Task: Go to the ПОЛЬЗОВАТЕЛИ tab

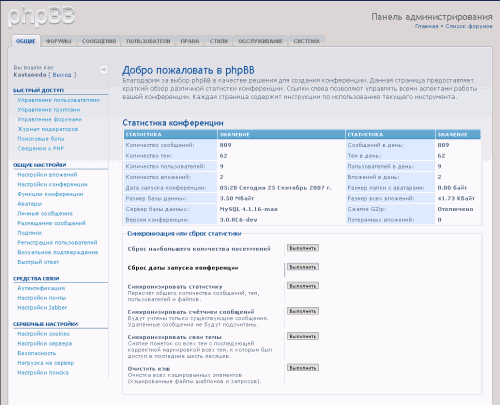Action: tap(148, 41)
